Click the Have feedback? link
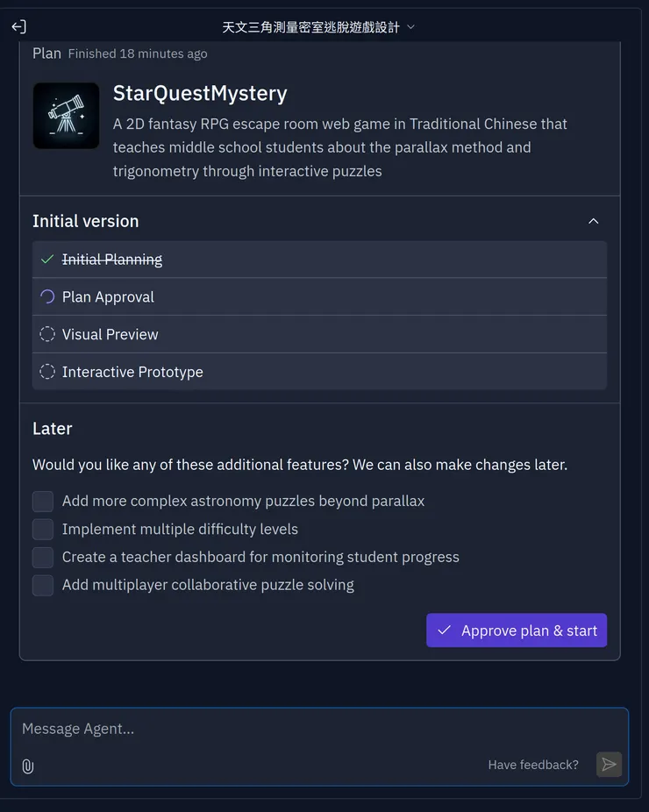The width and height of the screenshot is (649, 812). click(x=533, y=765)
